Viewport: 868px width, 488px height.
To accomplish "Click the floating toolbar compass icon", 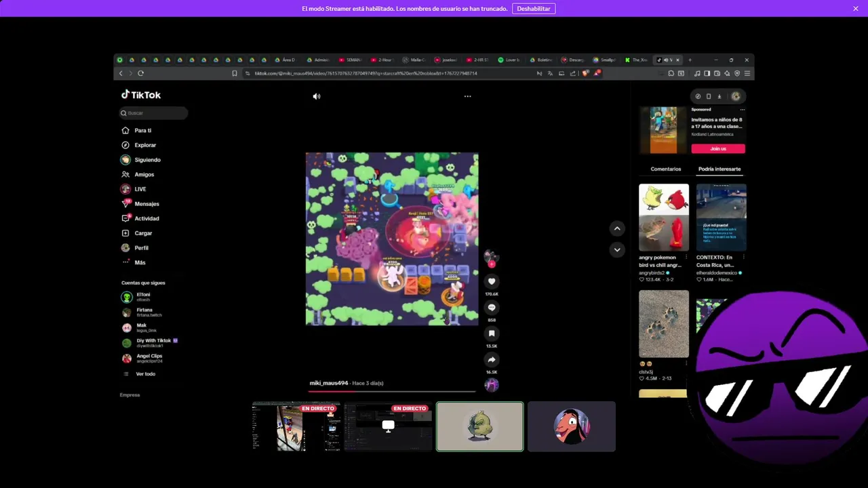I will tap(698, 96).
